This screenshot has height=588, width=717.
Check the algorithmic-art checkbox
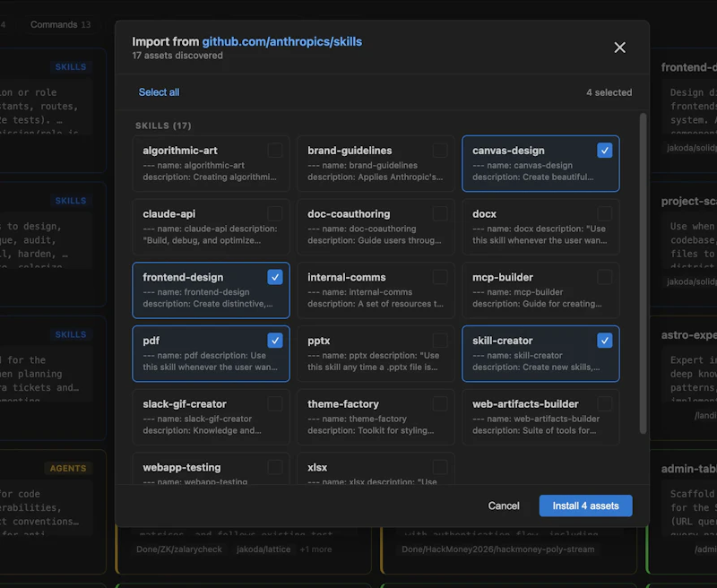(275, 150)
